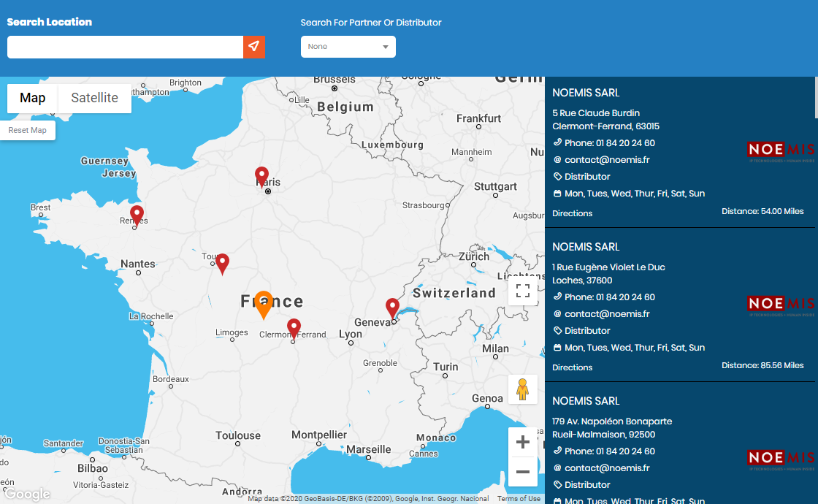Click '5 Rue Claude Burdin' address

tap(596, 113)
